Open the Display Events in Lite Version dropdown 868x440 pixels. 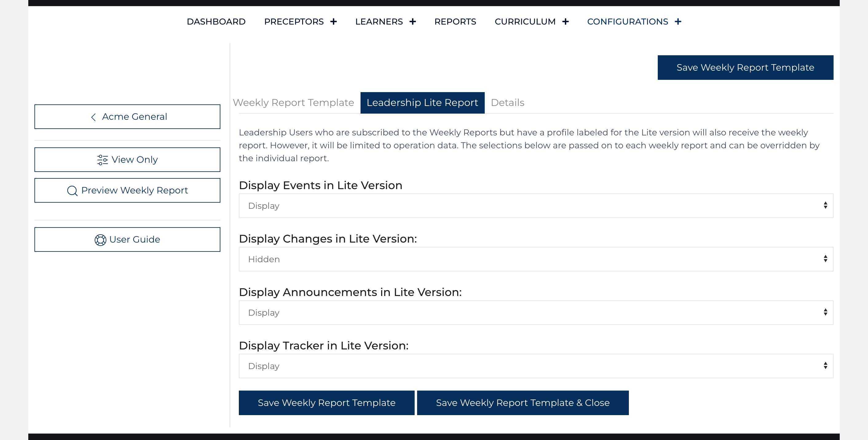pyautogui.click(x=536, y=206)
